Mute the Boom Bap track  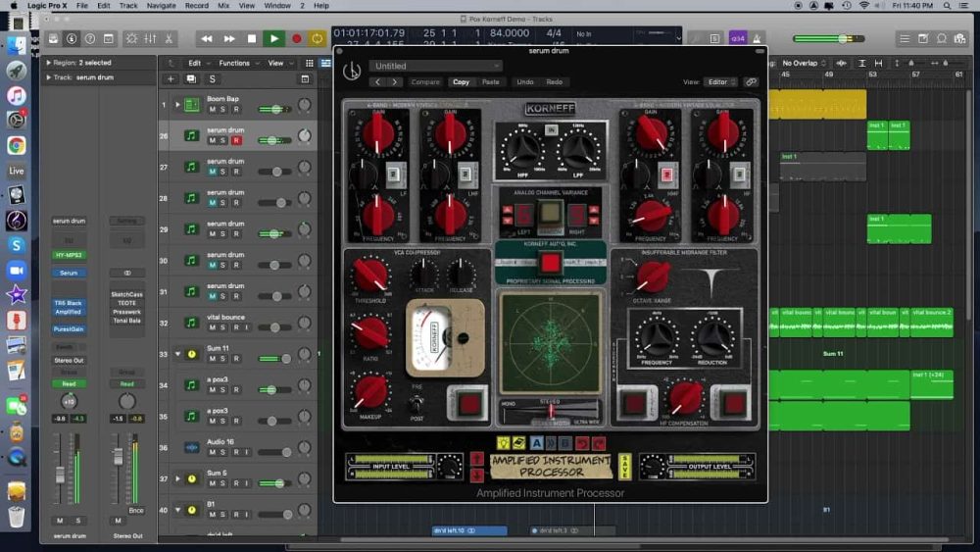[x=212, y=110]
